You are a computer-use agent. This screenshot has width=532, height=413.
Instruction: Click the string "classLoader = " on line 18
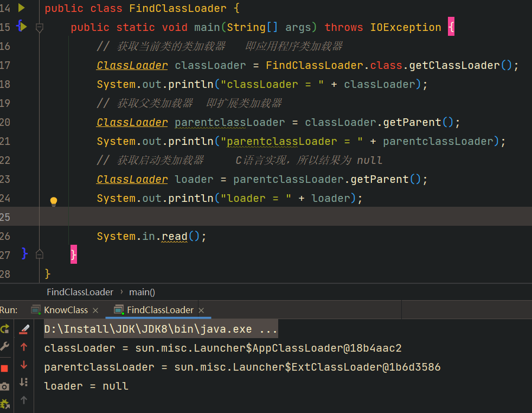[x=272, y=84]
